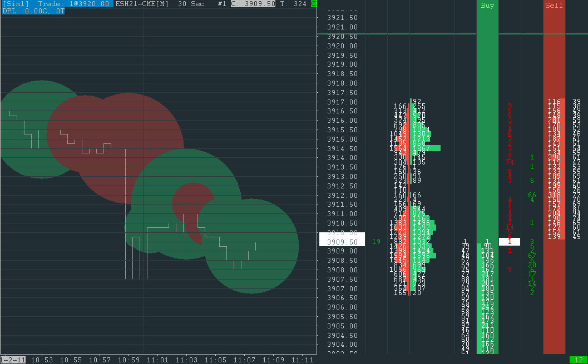Click the DPL: 0.00C, 0T text
This screenshot has height=364, width=588.
pos(33,11)
